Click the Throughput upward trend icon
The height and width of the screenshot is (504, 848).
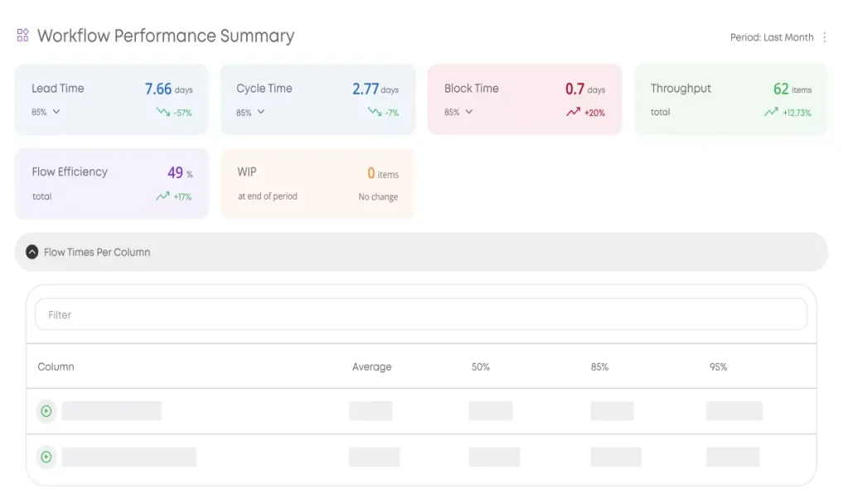(x=771, y=112)
